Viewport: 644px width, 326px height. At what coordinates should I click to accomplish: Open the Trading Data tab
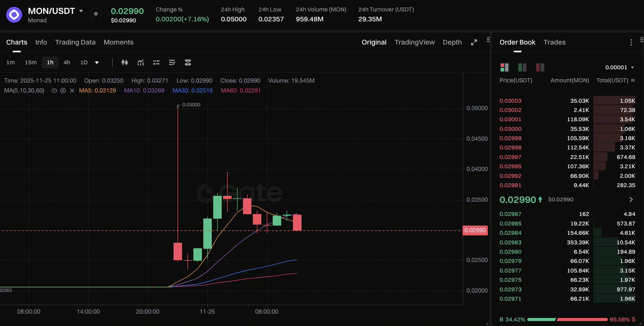[75, 42]
